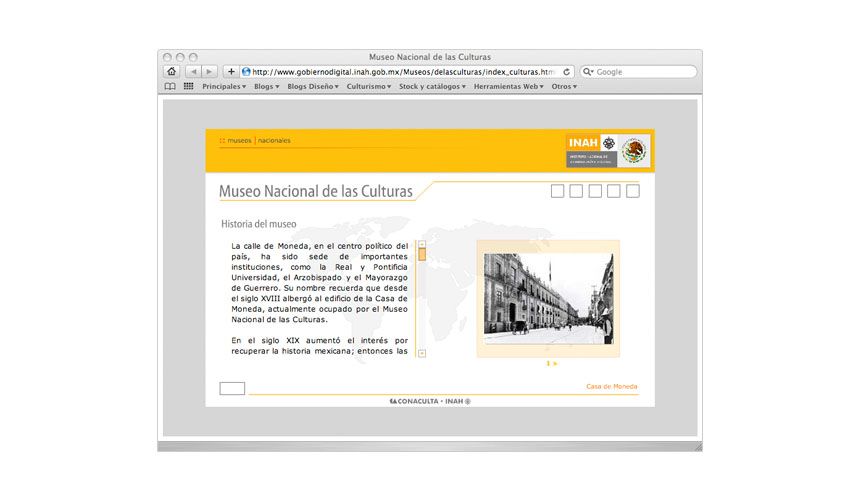Click the up arrow of the text scrollbar
Image resolution: width=860 pixels, height=497 pixels.
tap(422, 244)
